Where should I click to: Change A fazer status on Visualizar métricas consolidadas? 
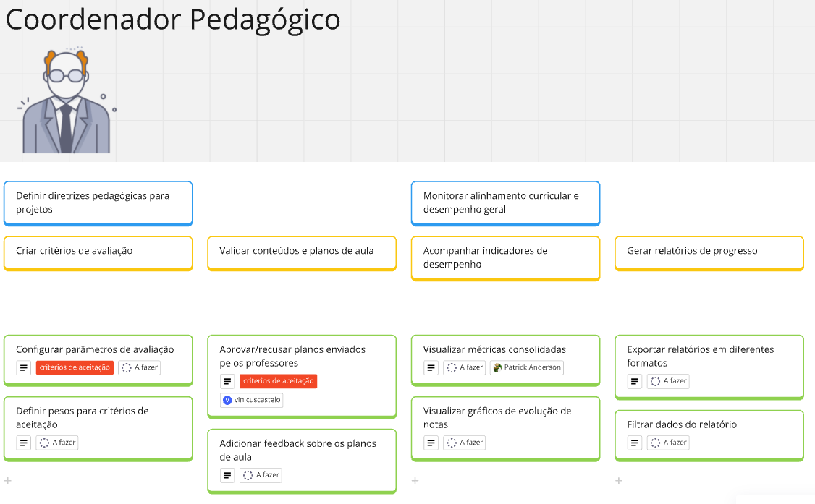[464, 367]
